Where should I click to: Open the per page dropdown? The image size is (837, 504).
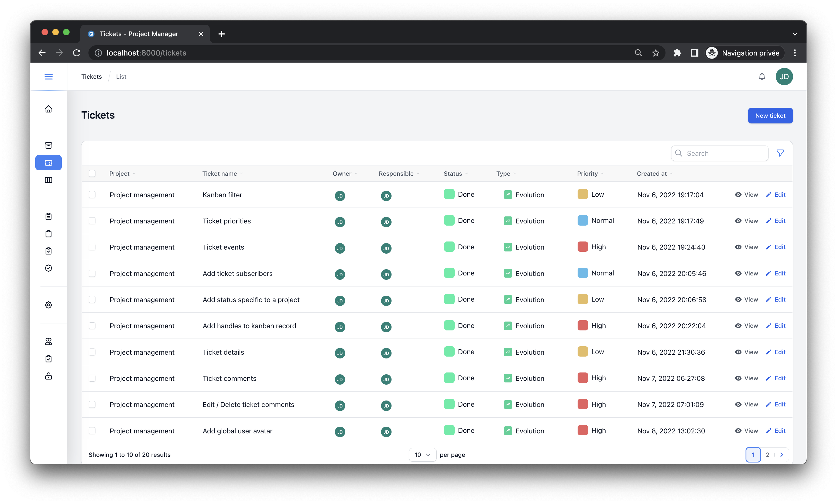422,454
